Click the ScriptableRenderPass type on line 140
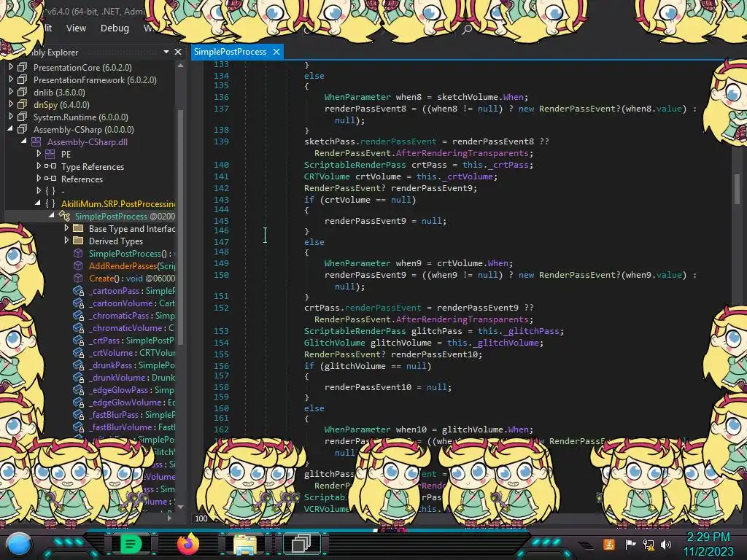 click(355, 165)
